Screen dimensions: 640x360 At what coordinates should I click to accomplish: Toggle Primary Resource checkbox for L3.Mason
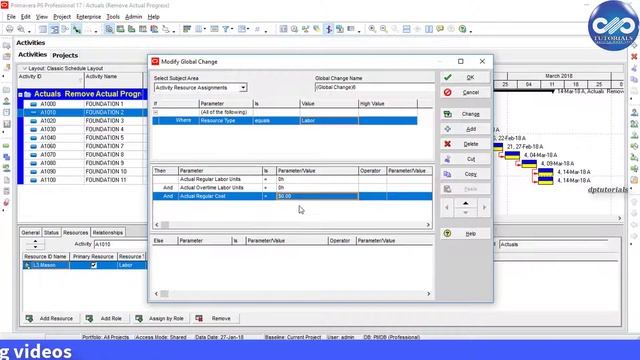pyautogui.click(x=93, y=265)
